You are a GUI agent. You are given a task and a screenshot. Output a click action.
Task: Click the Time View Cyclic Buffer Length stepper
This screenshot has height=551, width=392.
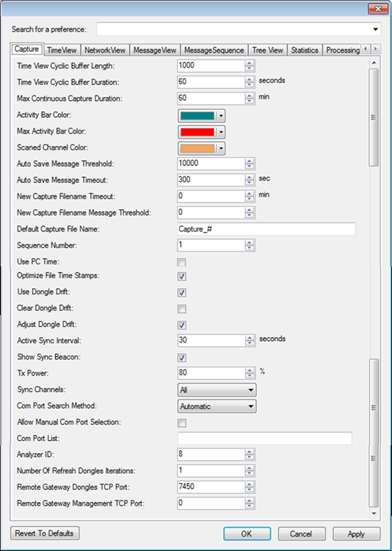point(249,66)
